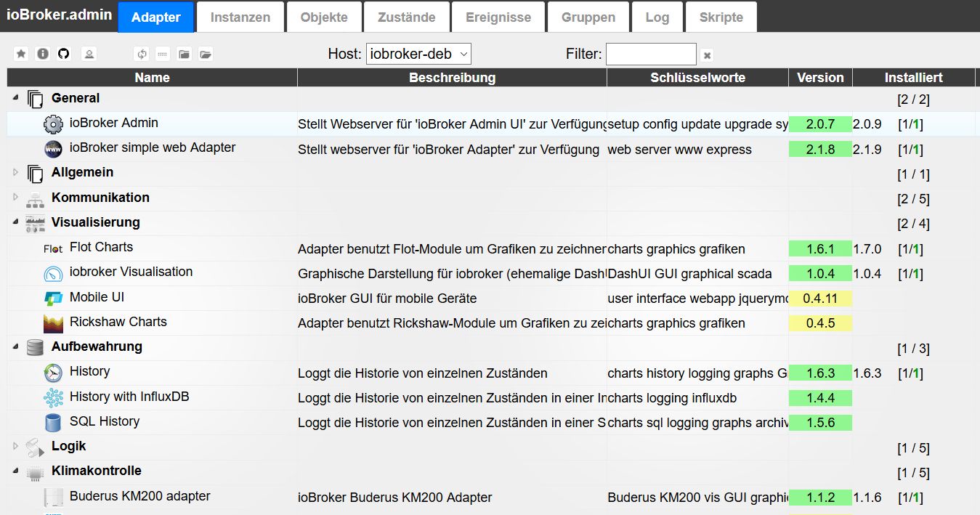Viewport: 980px width, 515px height.
Task: Click the ioBroker.admin title
Action: pos(59,15)
